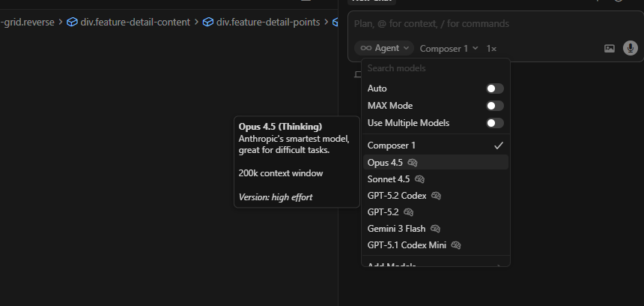The width and height of the screenshot is (644, 306).
Task: Click the brain icon next to GPT-5.2 Codex
Action: coord(437,196)
